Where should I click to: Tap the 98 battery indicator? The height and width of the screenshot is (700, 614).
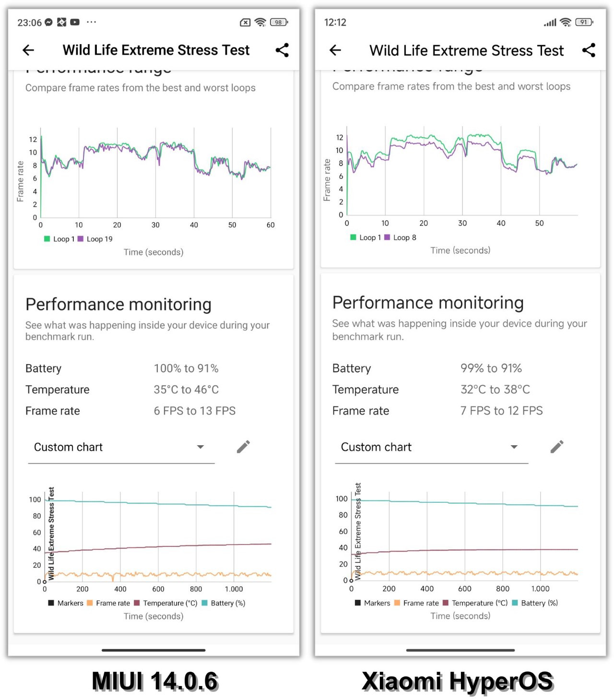coord(279,22)
